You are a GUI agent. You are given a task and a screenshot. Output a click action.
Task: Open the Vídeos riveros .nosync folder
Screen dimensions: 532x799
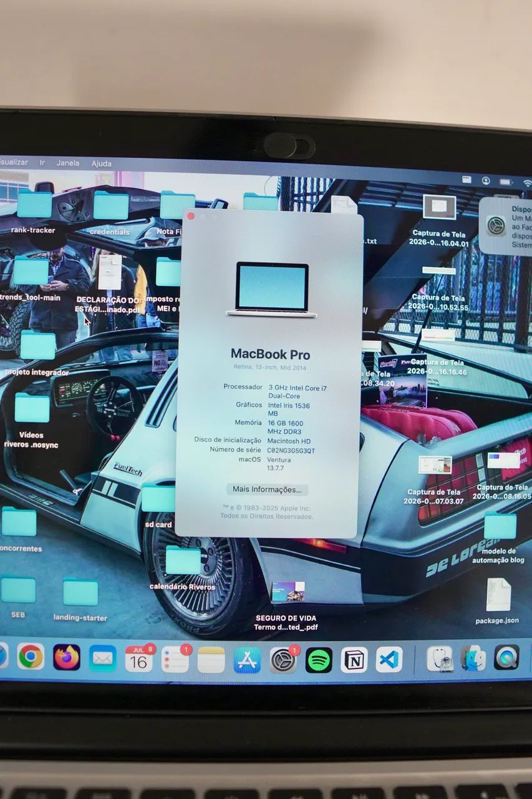32,409
